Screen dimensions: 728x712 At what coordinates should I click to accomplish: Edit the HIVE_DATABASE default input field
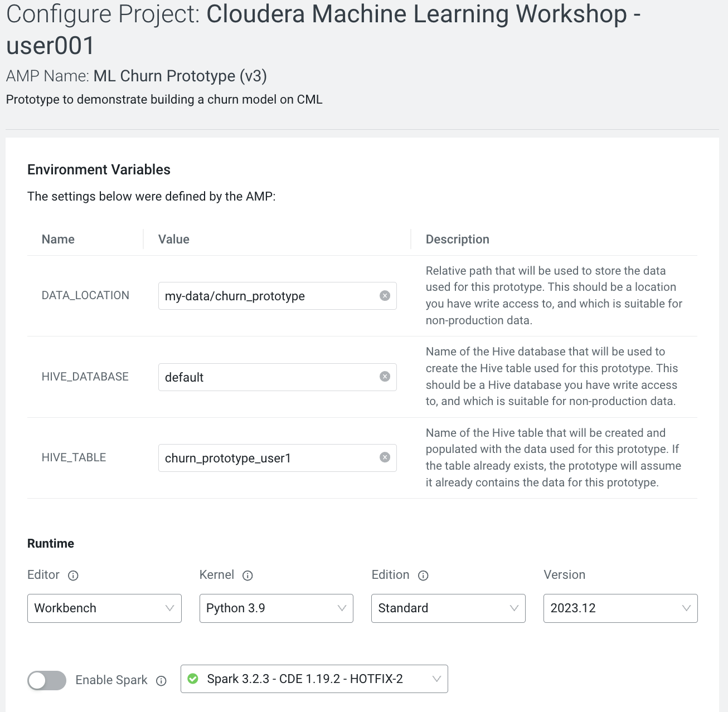pos(277,377)
